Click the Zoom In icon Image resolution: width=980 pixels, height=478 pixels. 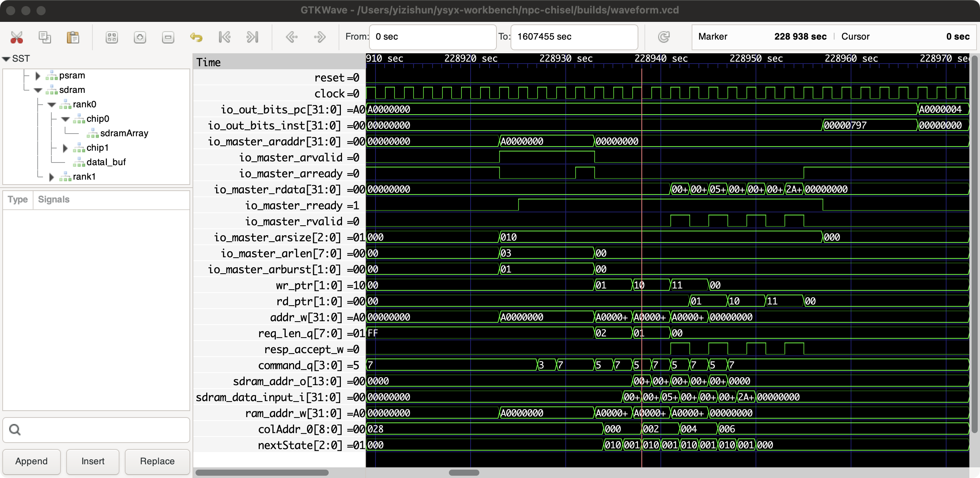(x=140, y=37)
